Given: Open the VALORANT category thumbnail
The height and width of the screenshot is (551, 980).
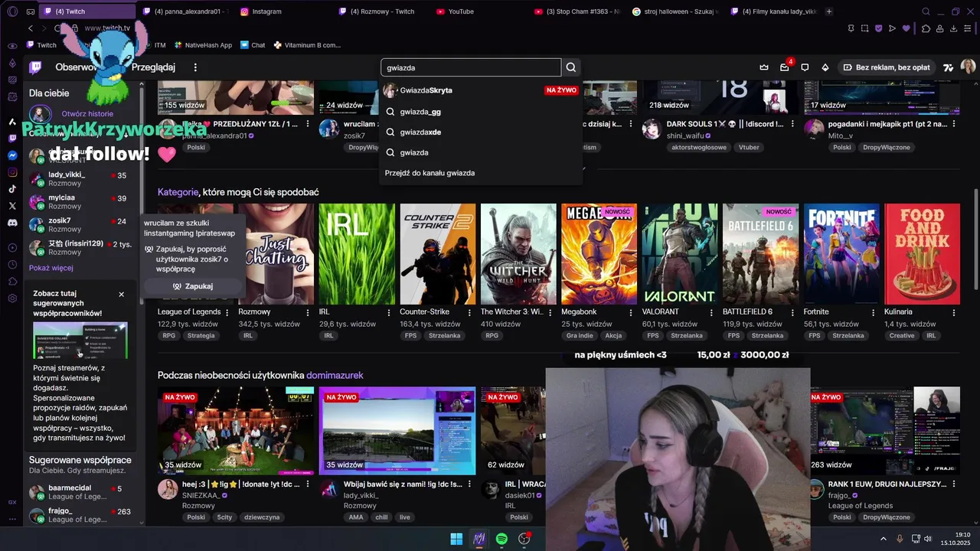Looking at the screenshot, I should click(x=680, y=254).
